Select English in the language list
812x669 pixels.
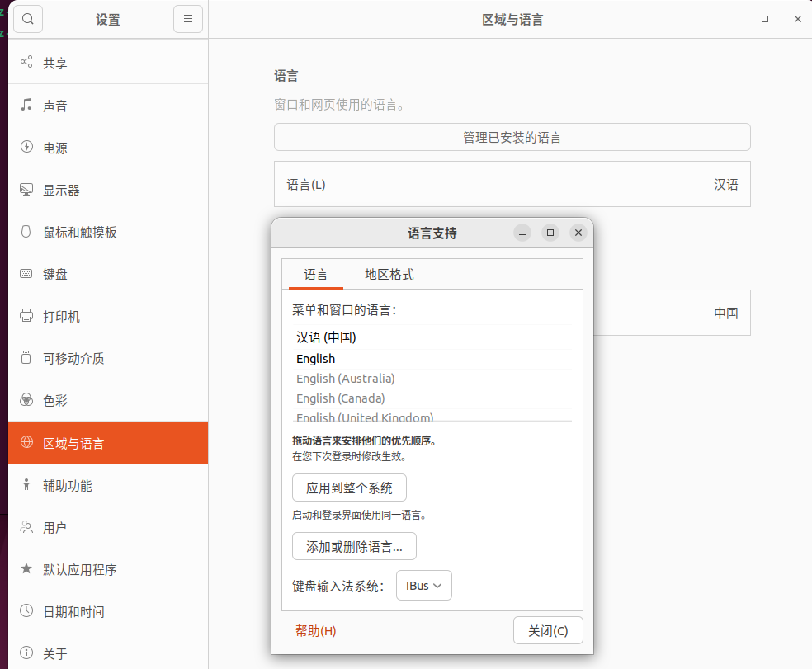[432, 359]
